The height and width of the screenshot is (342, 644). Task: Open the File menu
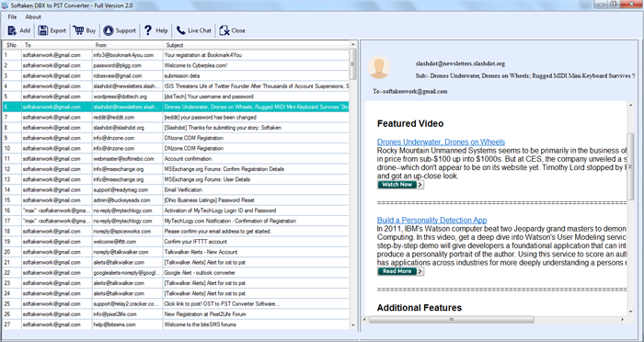[12, 17]
